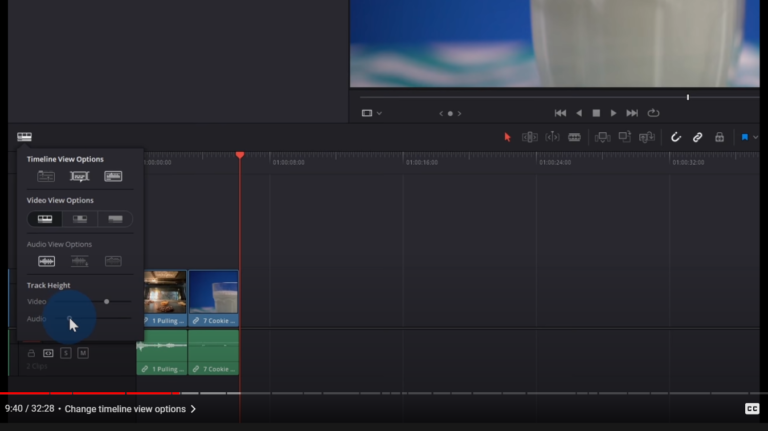Go to previous edit with left chevron
768x431 pixels.
441,114
